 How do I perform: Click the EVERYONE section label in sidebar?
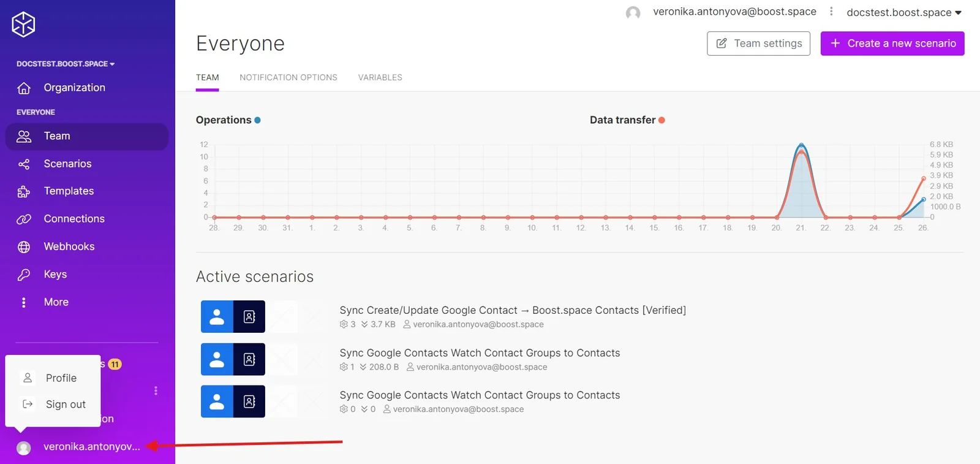(36, 112)
